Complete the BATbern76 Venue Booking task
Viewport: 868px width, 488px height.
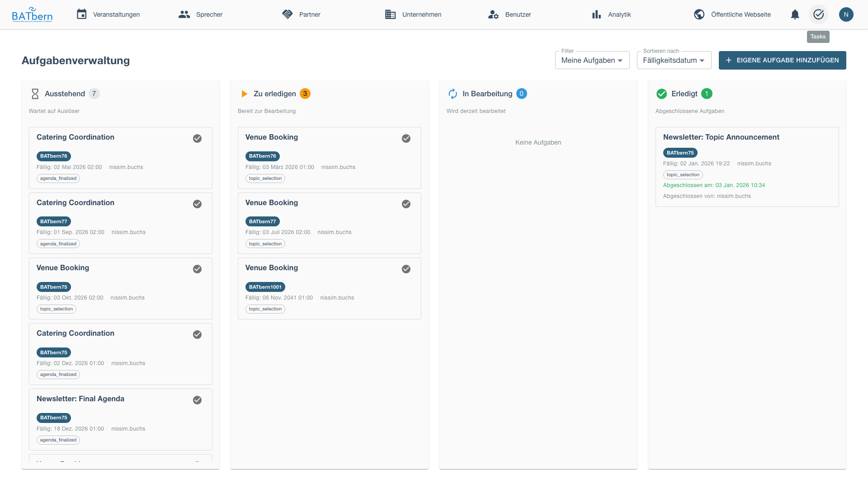(406, 139)
